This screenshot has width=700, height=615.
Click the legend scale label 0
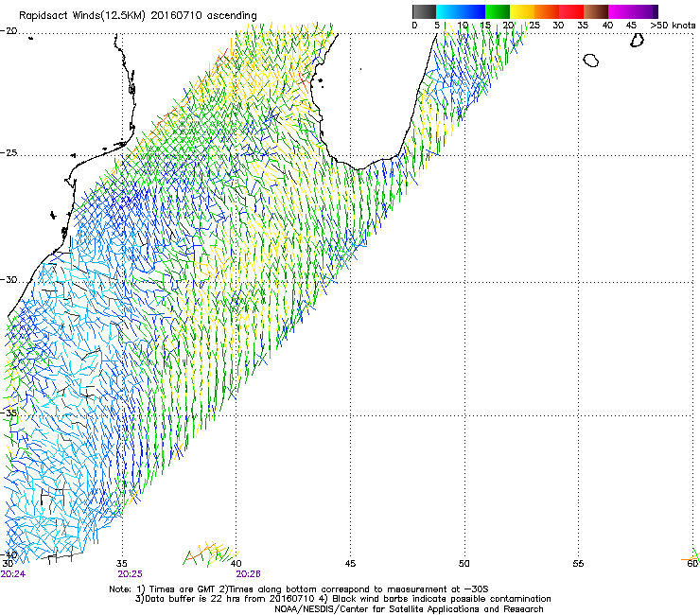414,26
